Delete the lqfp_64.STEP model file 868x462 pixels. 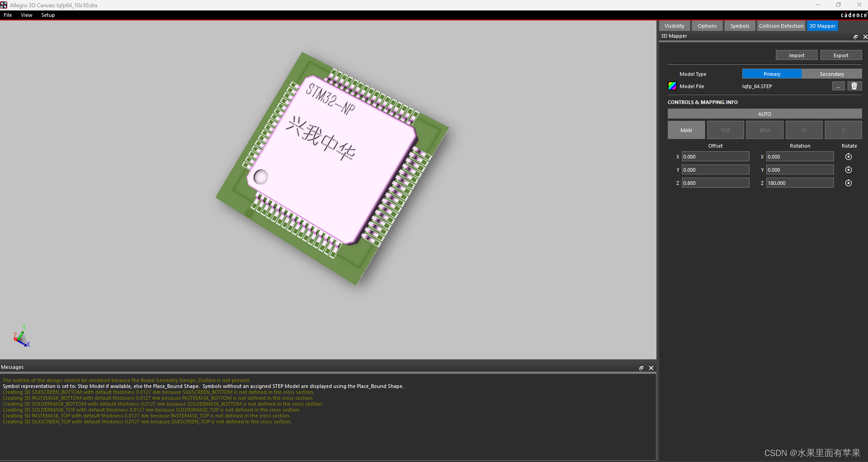pos(854,86)
